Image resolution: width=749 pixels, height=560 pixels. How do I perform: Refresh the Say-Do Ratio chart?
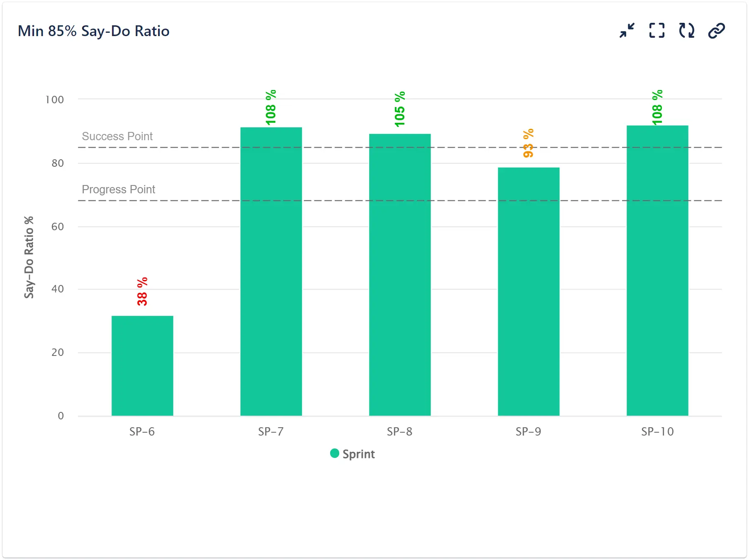coord(686,30)
